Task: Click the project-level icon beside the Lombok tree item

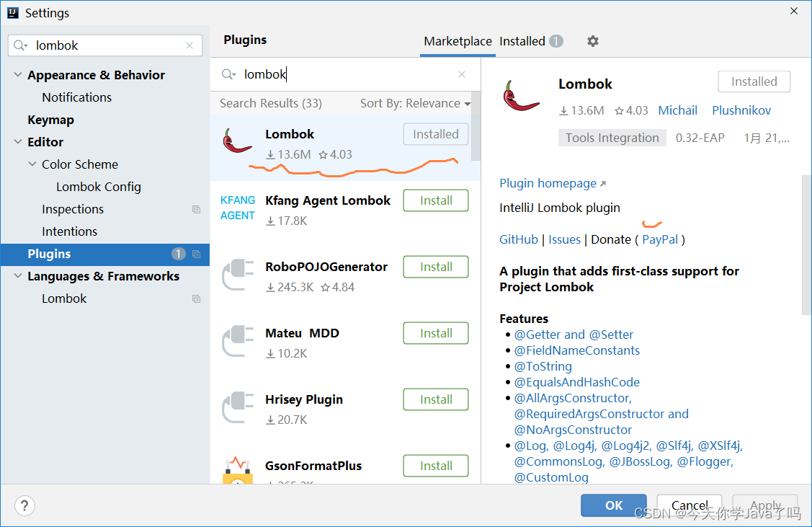Action: tap(196, 298)
